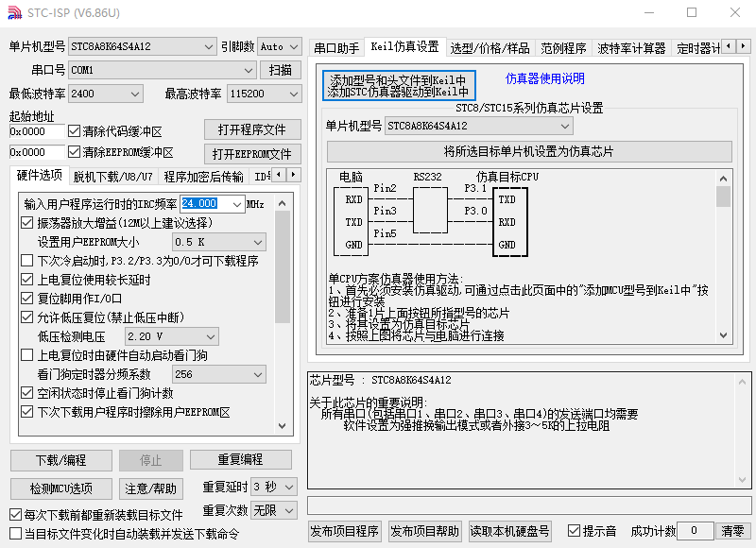
Task: Open the IRC频率 24.000 MHz dropdown
Action: [237, 204]
